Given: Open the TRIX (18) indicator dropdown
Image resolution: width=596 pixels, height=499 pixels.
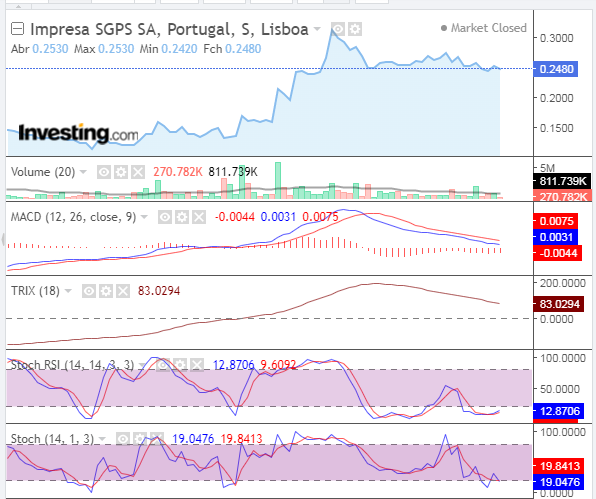Looking at the screenshot, I should [x=68, y=291].
